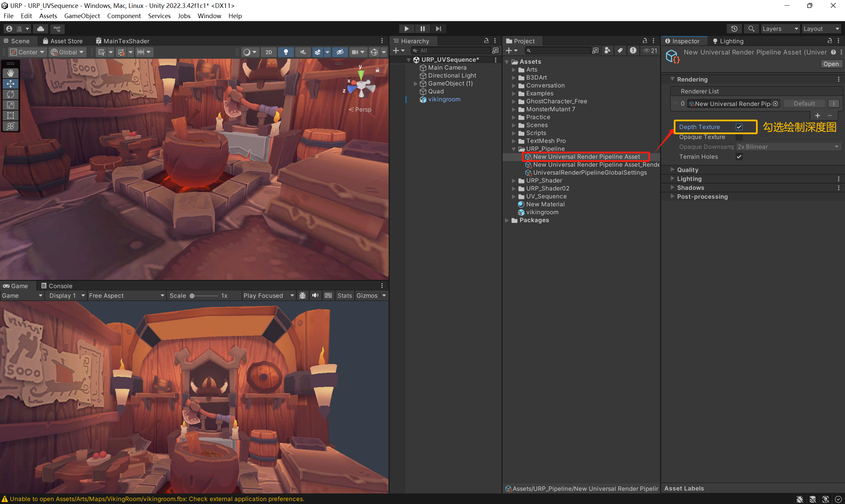Screen dimensions: 845x504
Task: Click the Pause button
Action: (x=422, y=29)
